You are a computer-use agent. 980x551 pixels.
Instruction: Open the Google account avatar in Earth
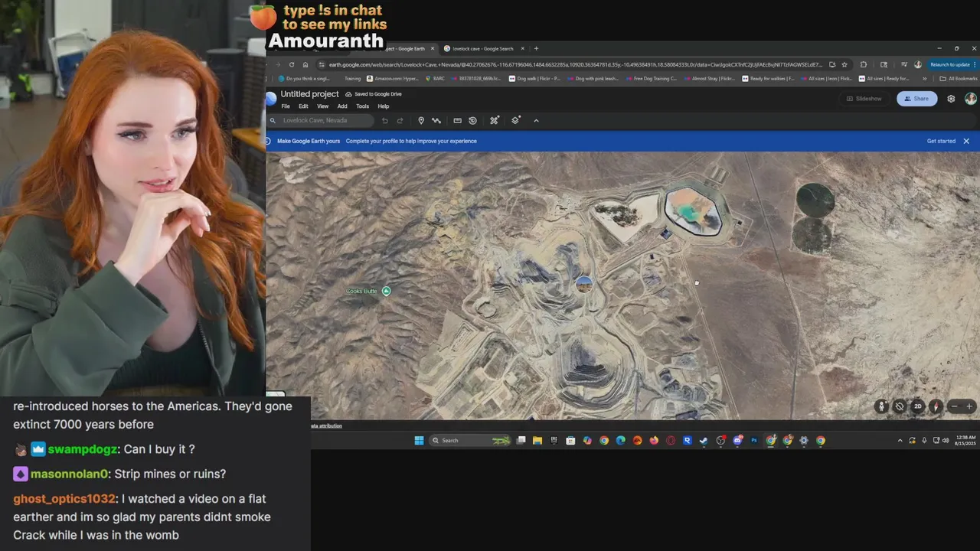[x=970, y=99]
